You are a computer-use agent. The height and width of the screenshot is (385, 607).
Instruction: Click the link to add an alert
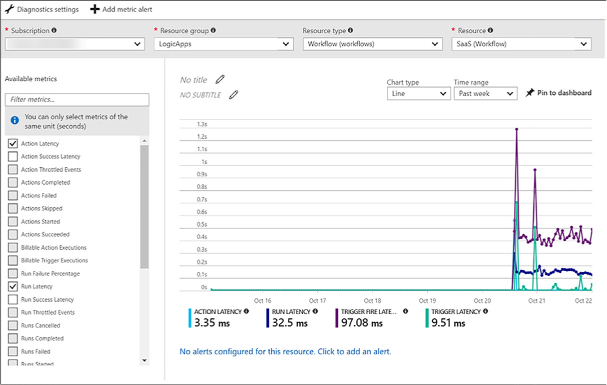pos(285,352)
